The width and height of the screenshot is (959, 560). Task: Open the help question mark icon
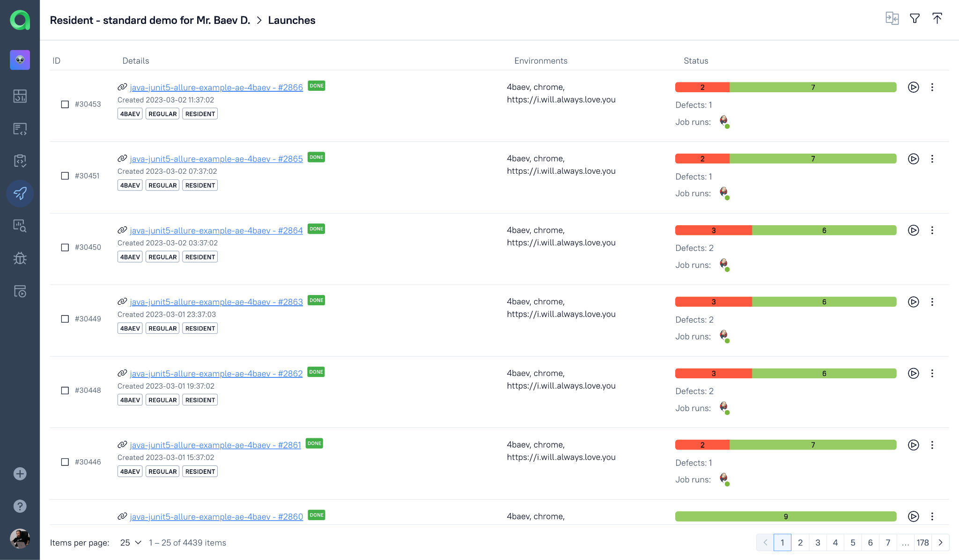(20, 506)
